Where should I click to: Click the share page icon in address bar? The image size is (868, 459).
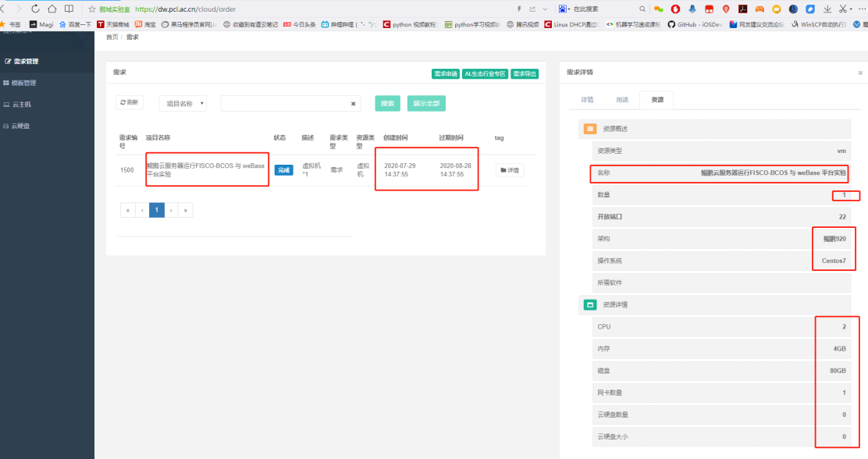coord(532,9)
